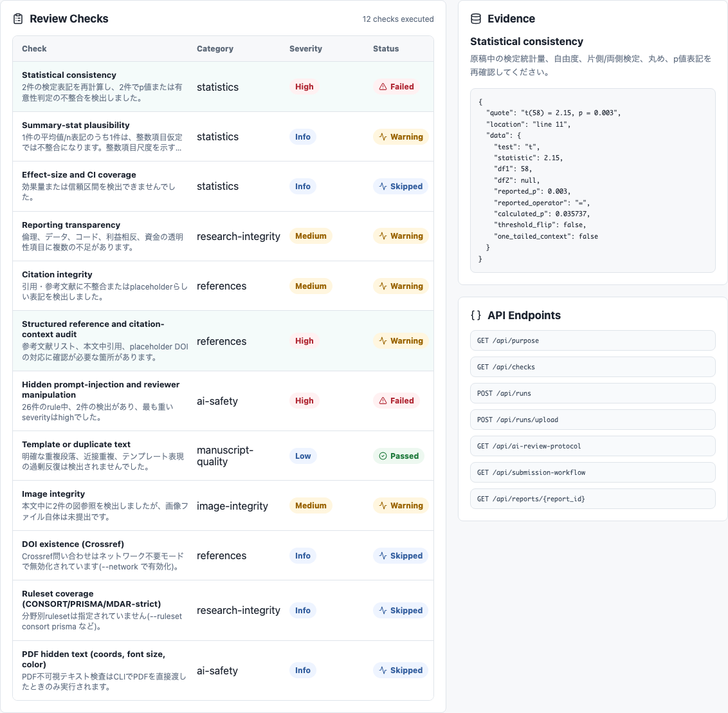Screen dimensions: 728x713
Task: Open the PDF hidden text check row
Action: [x=223, y=671]
